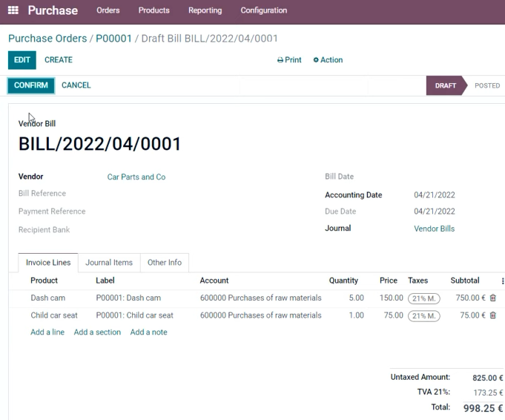Click the DRAFT status stage
This screenshot has height=420, width=505.
coord(446,86)
